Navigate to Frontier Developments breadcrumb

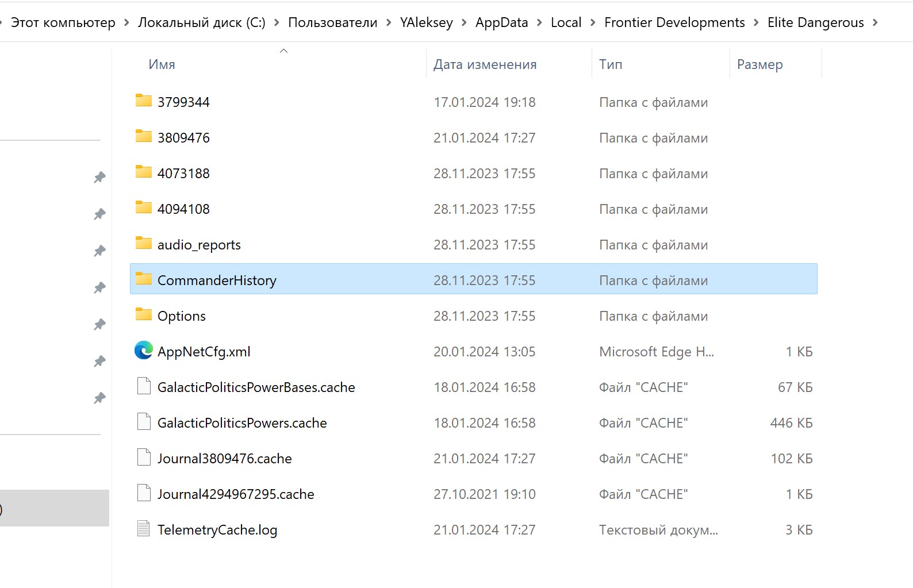(x=674, y=22)
